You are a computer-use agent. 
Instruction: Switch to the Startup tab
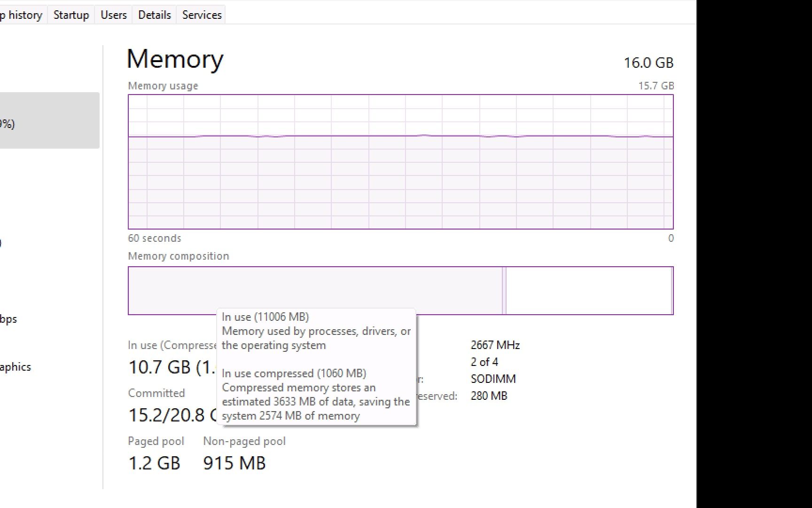click(71, 15)
